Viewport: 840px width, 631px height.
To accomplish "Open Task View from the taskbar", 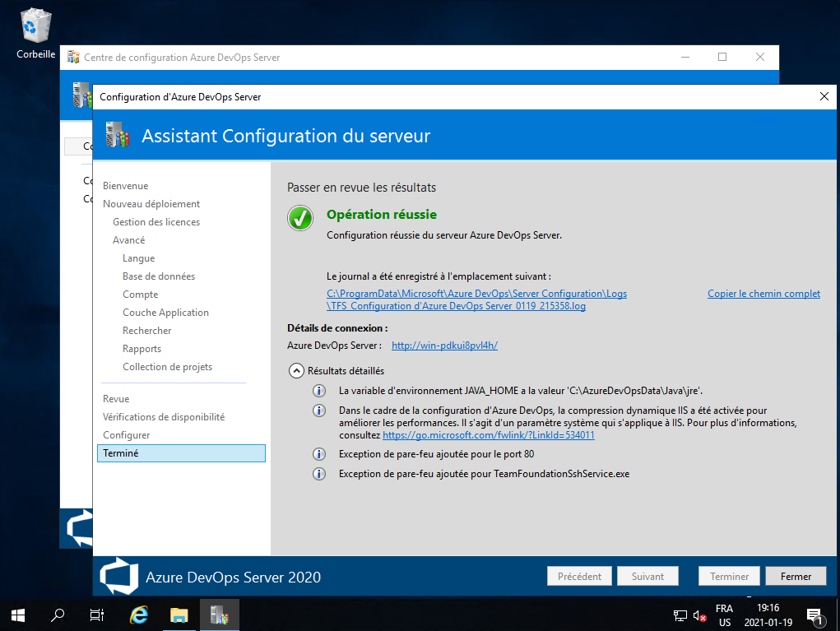I will (x=97, y=615).
